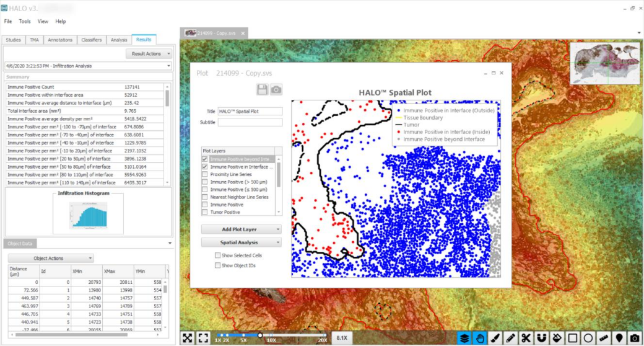Click the Result Actions button
Image resolution: width=644 pixels, height=346 pixels.
click(149, 54)
